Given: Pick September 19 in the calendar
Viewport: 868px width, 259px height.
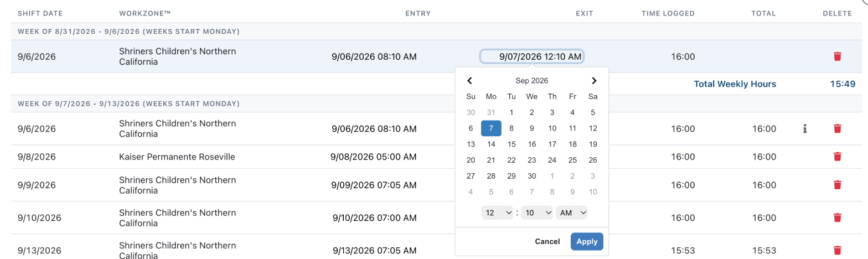Looking at the screenshot, I should pos(593,144).
